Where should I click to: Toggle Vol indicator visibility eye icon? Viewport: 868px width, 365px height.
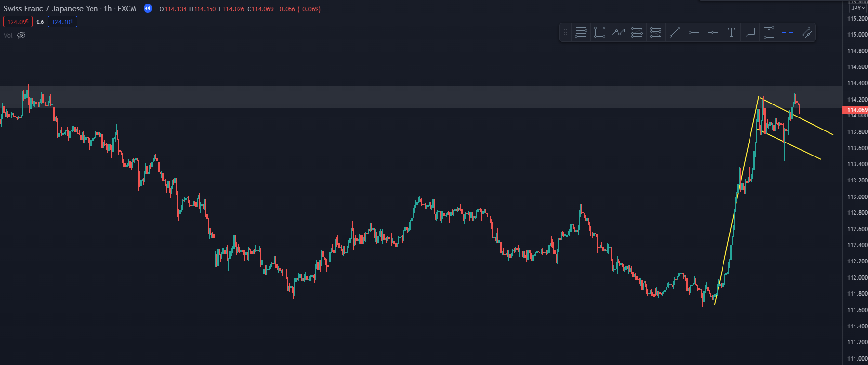click(x=21, y=35)
